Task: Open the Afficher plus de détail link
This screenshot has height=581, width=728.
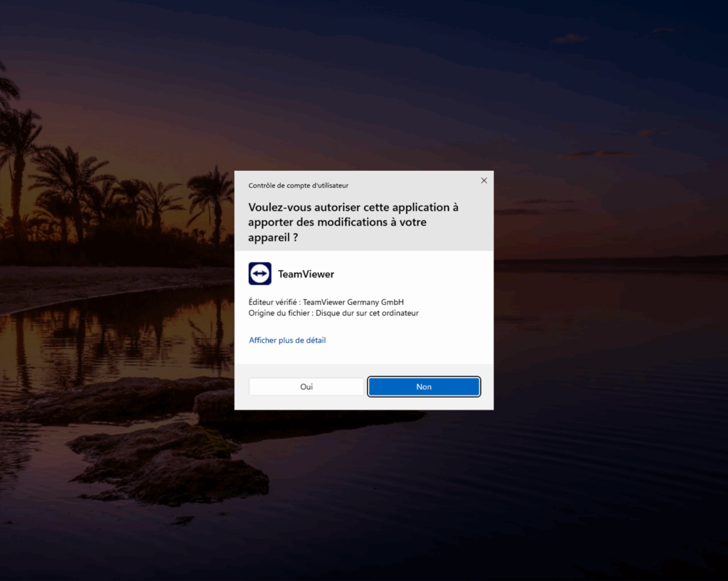Action: click(287, 341)
